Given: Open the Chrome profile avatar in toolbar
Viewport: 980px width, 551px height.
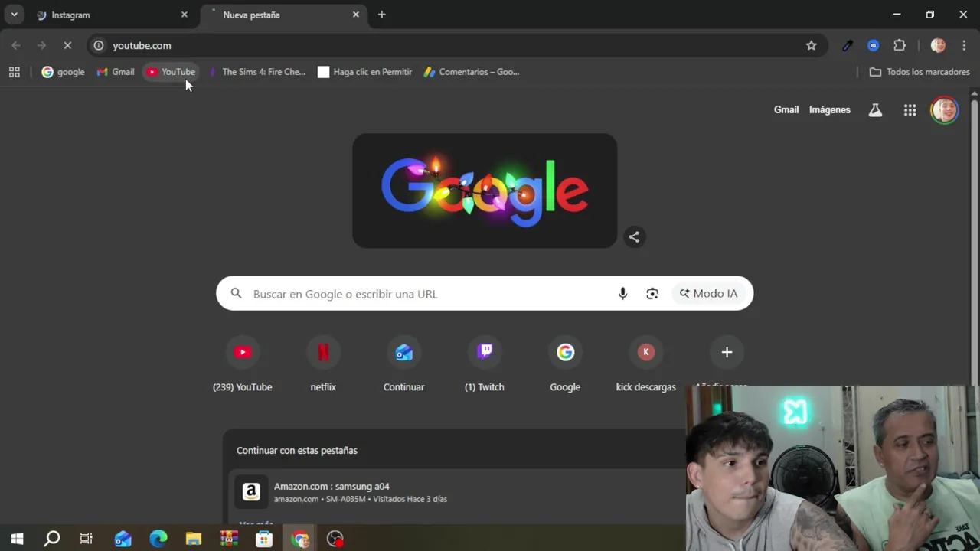Looking at the screenshot, I should point(938,45).
